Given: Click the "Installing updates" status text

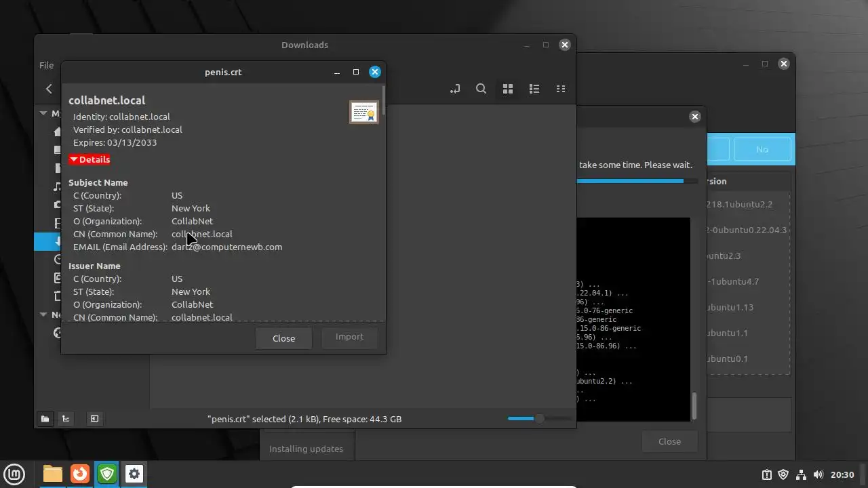Looking at the screenshot, I should [306, 449].
